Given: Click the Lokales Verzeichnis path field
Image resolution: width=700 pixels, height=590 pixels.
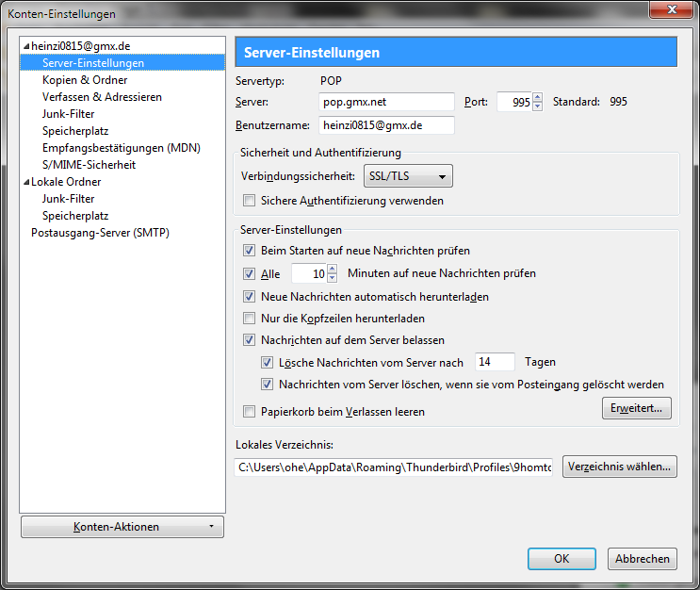Looking at the screenshot, I should pyautogui.click(x=393, y=467).
